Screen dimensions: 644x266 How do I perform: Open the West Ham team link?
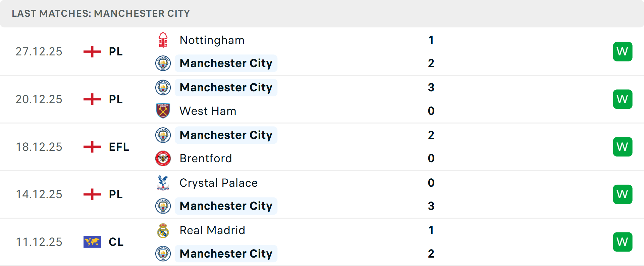coord(208,111)
